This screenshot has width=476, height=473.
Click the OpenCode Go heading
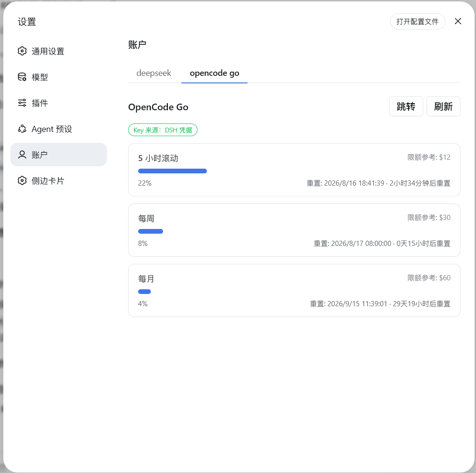pyautogui.click(x=158, y=107)
